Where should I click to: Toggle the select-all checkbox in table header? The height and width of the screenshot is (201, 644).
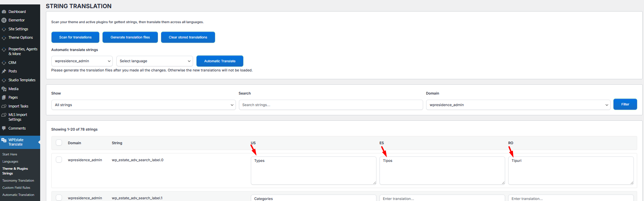pyautogui.click(x=59, y=143)
